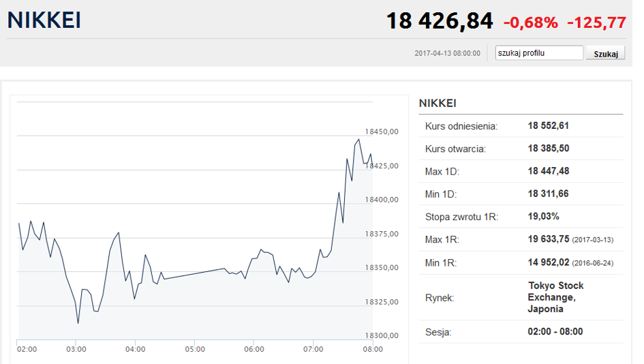Click the date (2017-03-13)
The height and width of the screenshot is (364, 644).
593,240
